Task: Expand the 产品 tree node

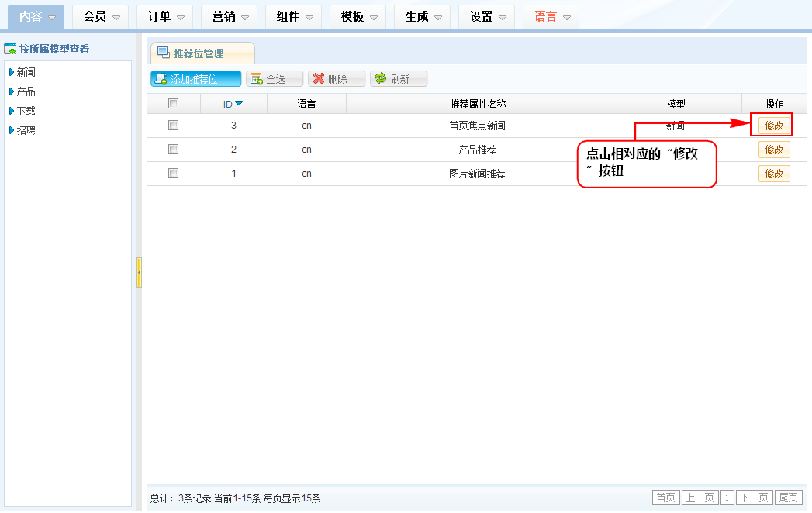Action: coord(12,91)
